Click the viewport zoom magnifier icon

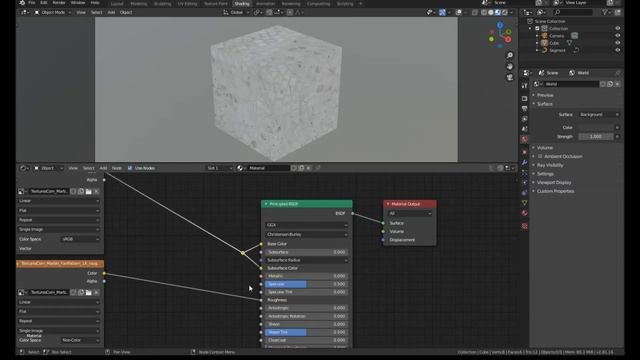510,55
